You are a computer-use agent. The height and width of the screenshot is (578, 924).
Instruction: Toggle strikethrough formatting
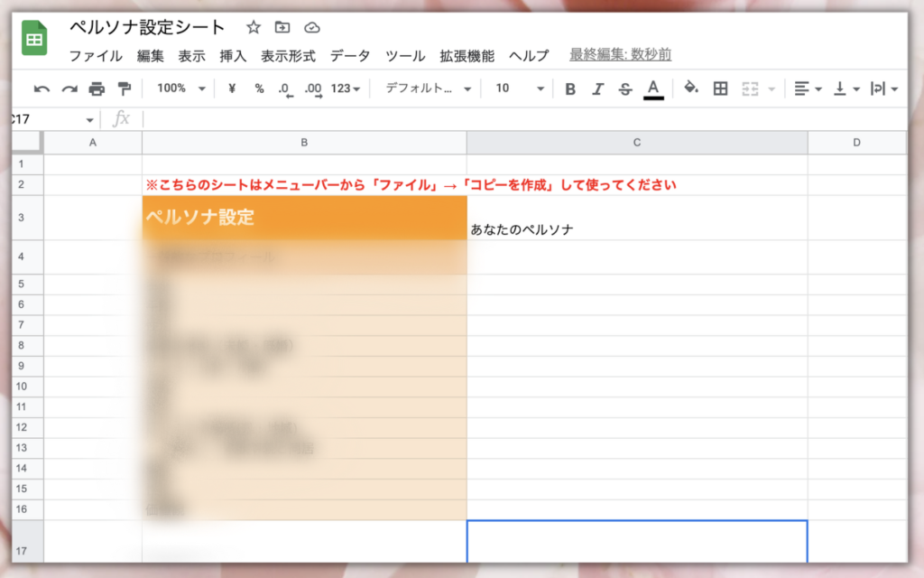tap(625, 89)
